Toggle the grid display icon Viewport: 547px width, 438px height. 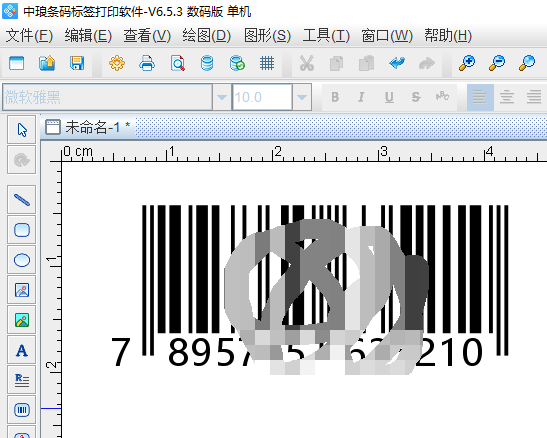tap(267, 63)
